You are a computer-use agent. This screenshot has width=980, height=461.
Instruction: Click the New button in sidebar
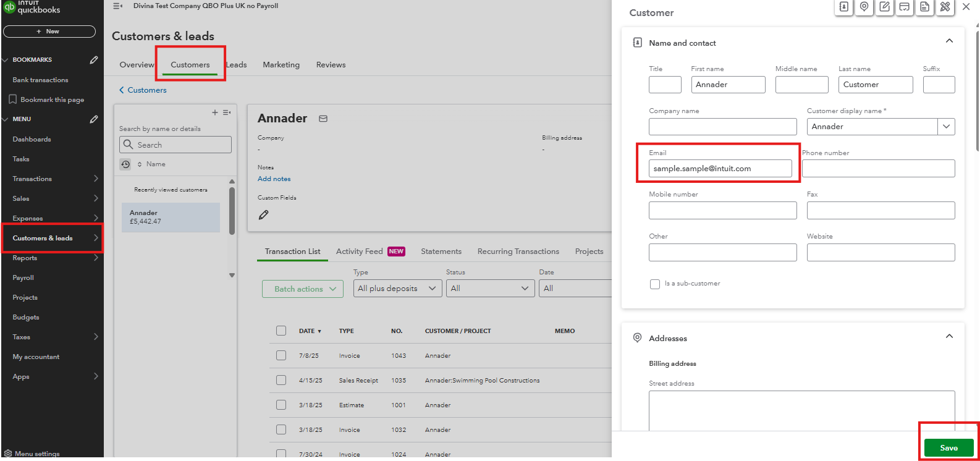click(49, 32)
